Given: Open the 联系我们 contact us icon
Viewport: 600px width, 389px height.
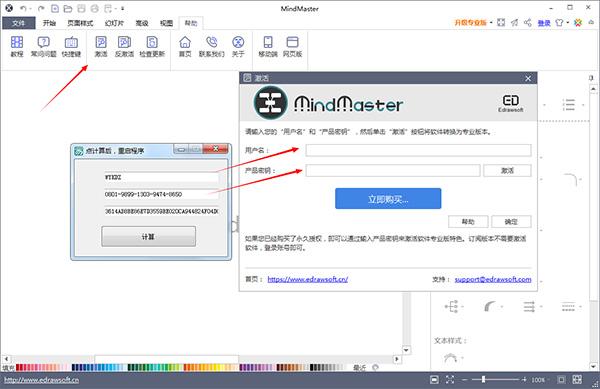Looking at the screenshot, I should (x=212, y=46).
